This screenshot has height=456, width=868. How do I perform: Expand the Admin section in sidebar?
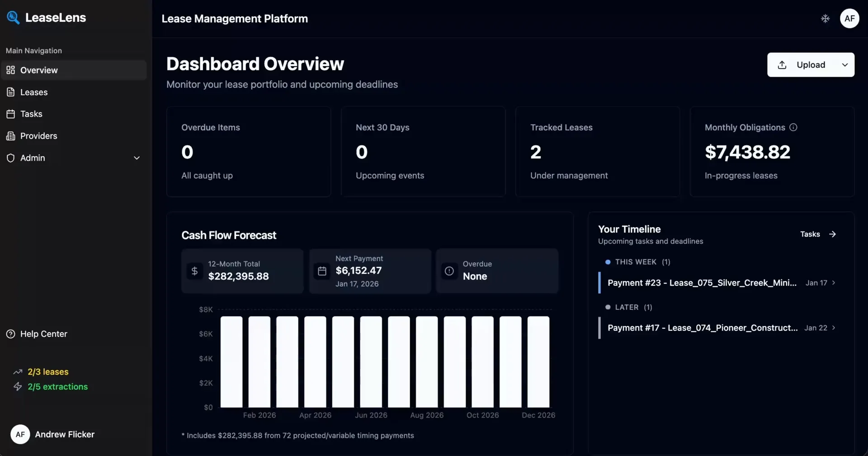point(137,158)
